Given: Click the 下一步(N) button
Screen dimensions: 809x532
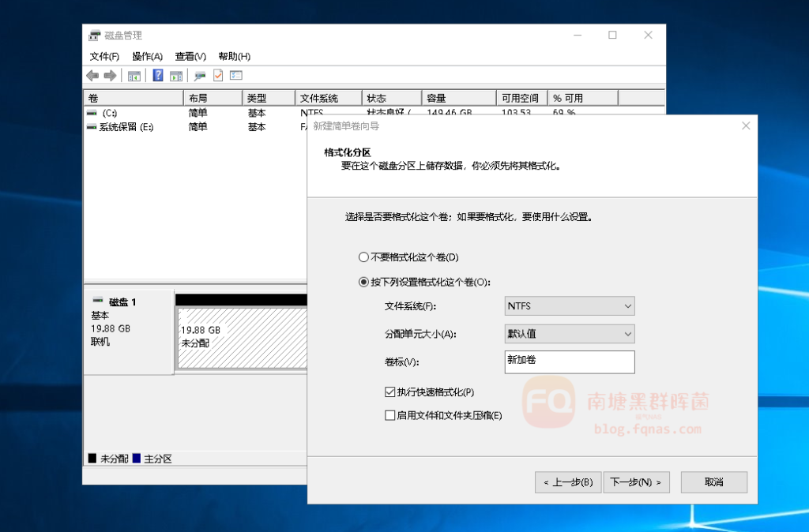Looking at the screenshot, I should (636, 482).
